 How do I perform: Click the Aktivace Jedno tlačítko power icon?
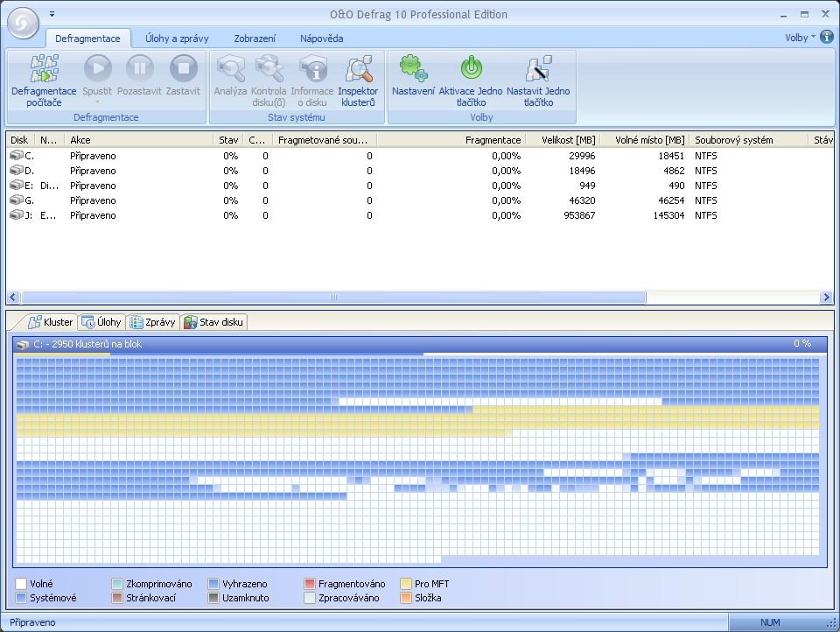point(471,68)
